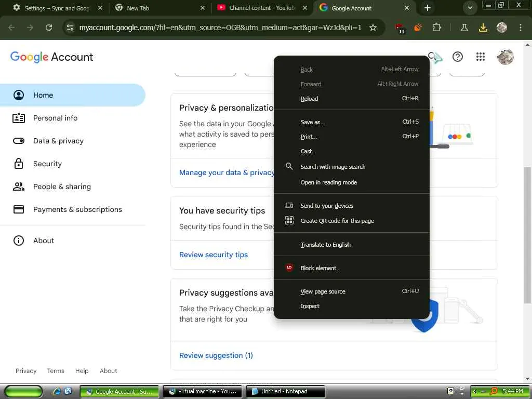Viewport: 532px width, 399px height.
Task: Open the Internet Explorer quick launch icon
Action: click(57, 392)
